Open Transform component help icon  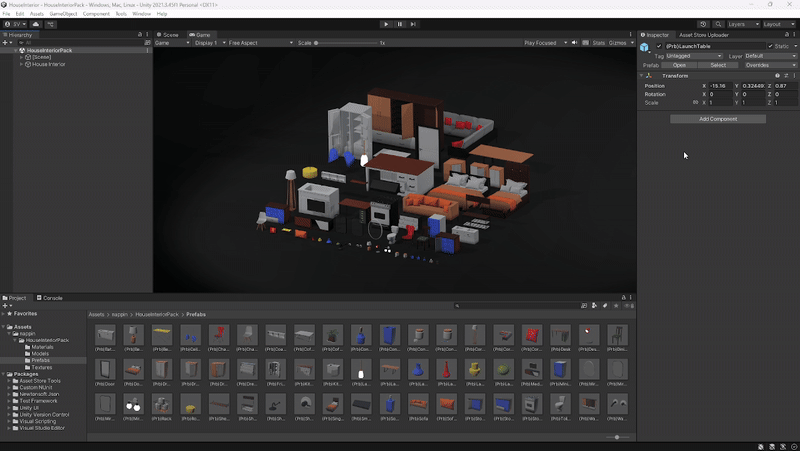[x=778, y=76]
